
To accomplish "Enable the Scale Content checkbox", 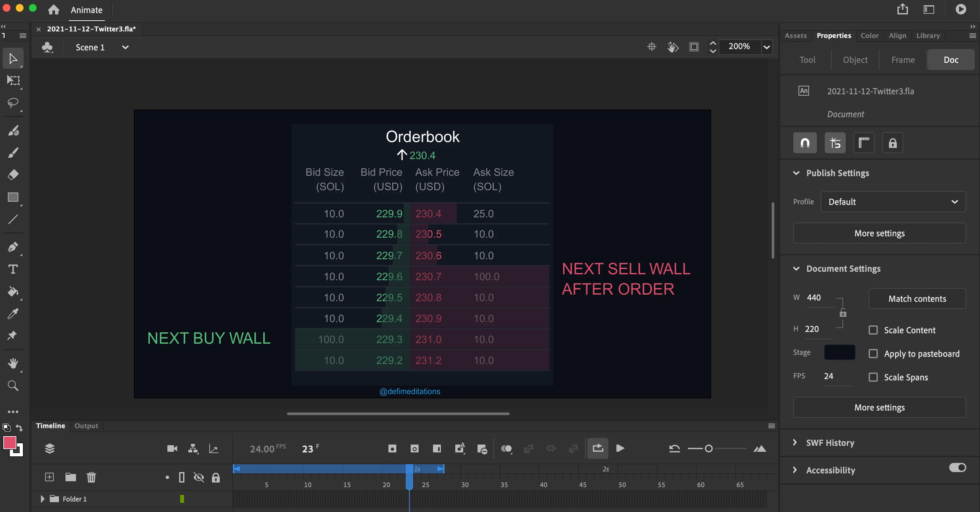I will 873,330.
